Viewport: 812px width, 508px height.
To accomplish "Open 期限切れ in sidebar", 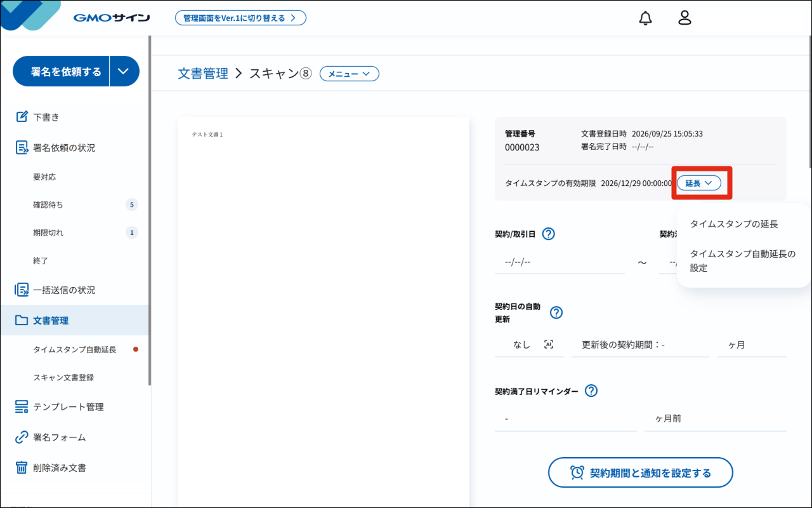I will pyautogui.click(x=48, y=232).
